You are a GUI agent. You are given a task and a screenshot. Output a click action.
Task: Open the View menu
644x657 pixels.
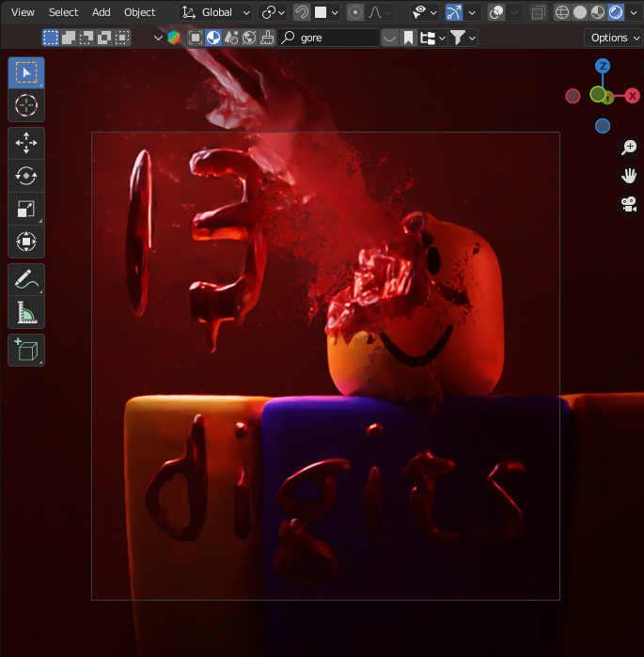tap(23, 12)
